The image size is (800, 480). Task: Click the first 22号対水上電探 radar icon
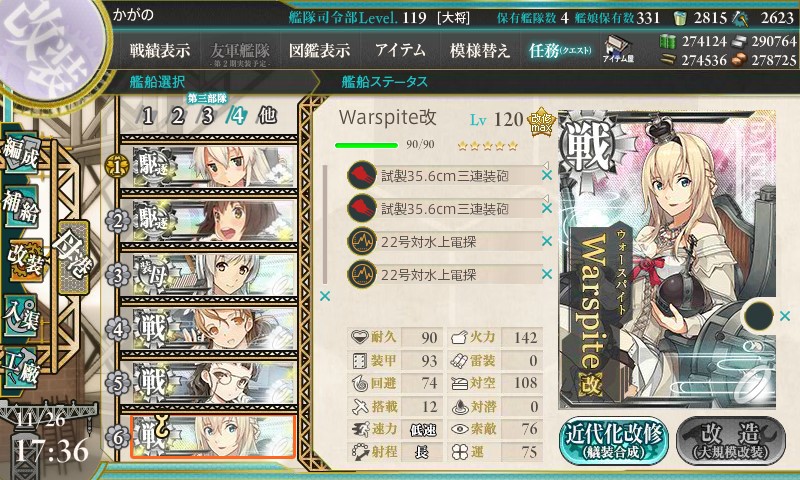coord(362,241)
